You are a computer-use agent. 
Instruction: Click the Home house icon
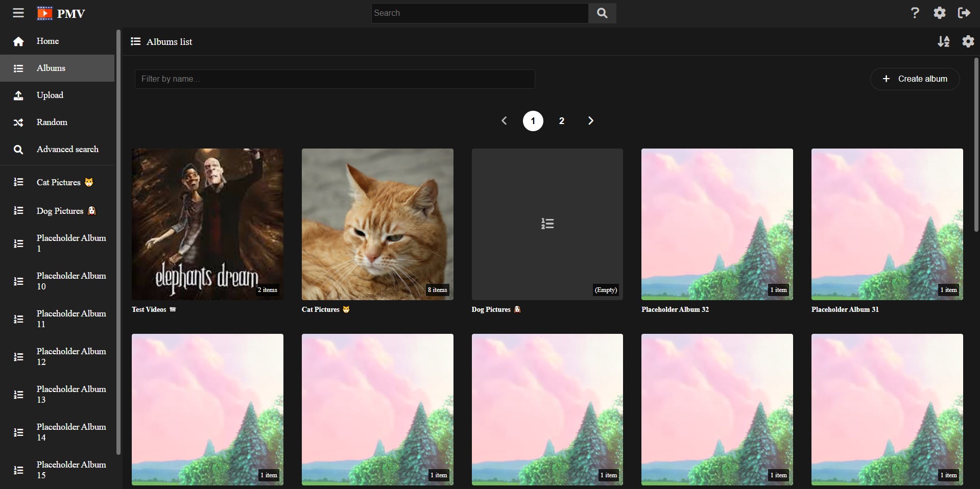(x=18, y=41)
